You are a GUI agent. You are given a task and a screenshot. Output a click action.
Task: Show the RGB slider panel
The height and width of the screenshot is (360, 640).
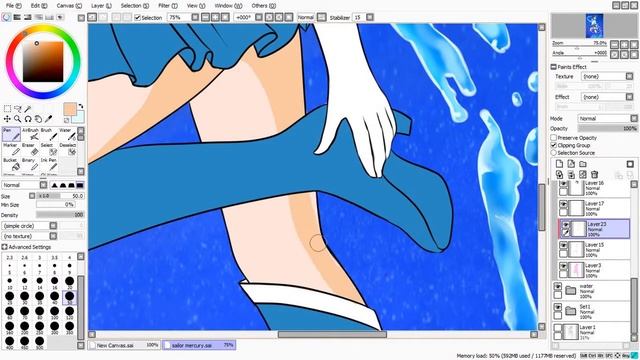(x=17, y=18)
